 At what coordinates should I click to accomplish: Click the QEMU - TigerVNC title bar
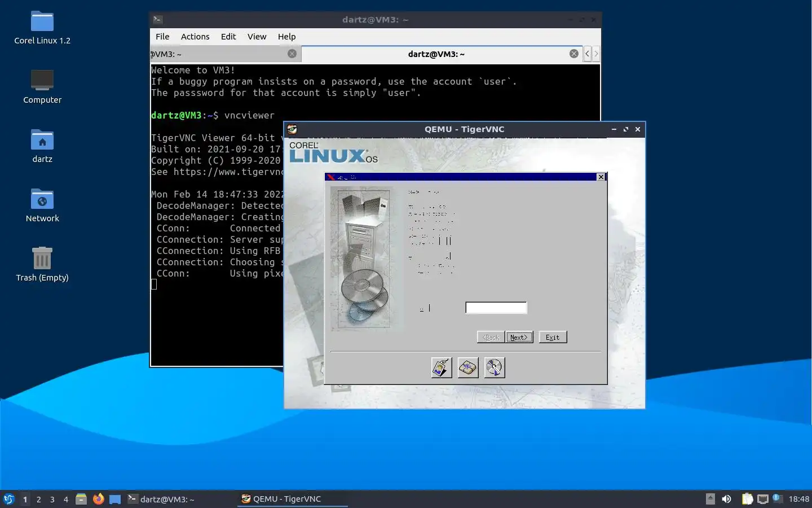coord(464,129)
